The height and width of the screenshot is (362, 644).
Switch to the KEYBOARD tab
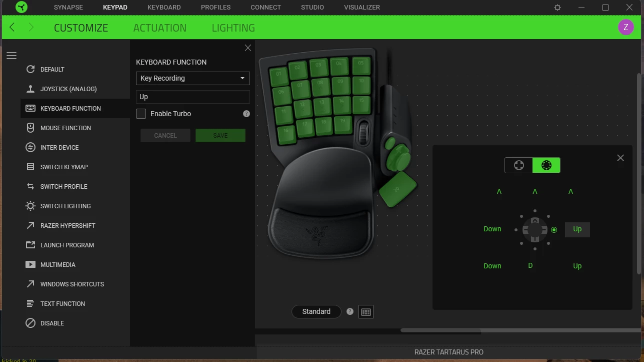[x=164, y=8]
